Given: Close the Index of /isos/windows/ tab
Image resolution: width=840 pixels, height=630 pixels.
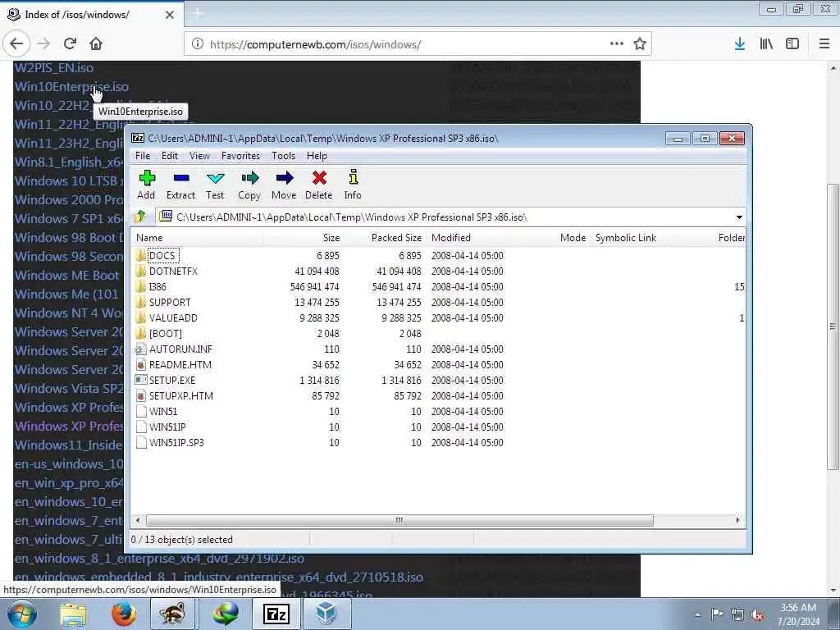Looking at the screenshot, I should point(169,15).
